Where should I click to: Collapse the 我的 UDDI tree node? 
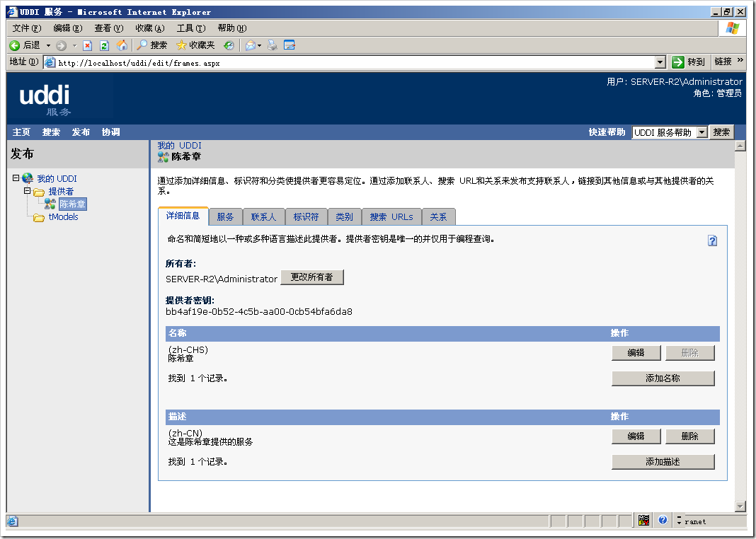[x=16, y=178]
